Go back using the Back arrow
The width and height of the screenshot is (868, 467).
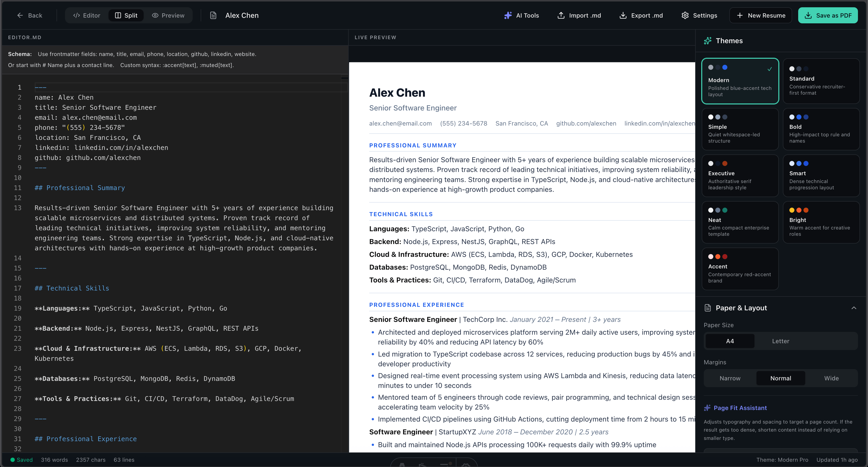pyautogui.click(x=29, y=16)
